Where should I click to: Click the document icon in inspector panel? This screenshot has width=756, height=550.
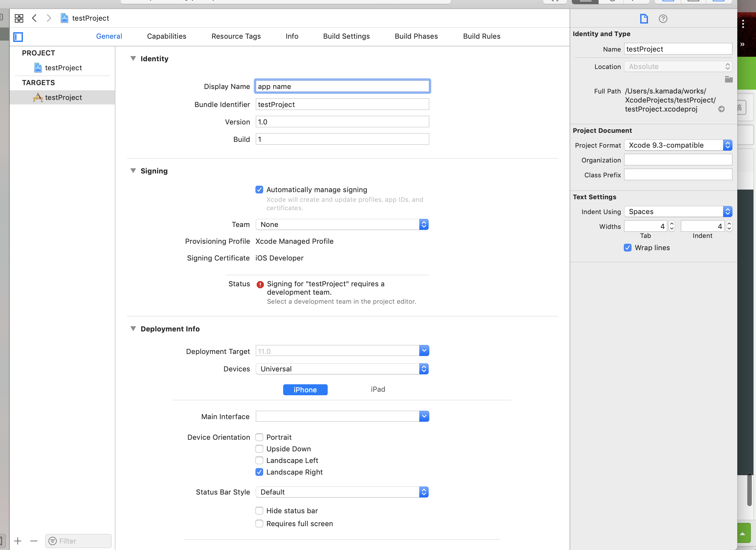(x=644, y=18)
